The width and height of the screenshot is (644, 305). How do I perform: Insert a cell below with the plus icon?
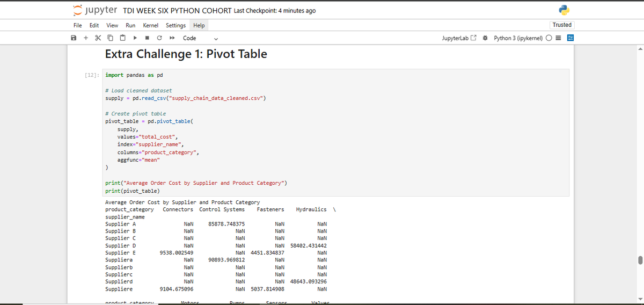click(86, 38)
